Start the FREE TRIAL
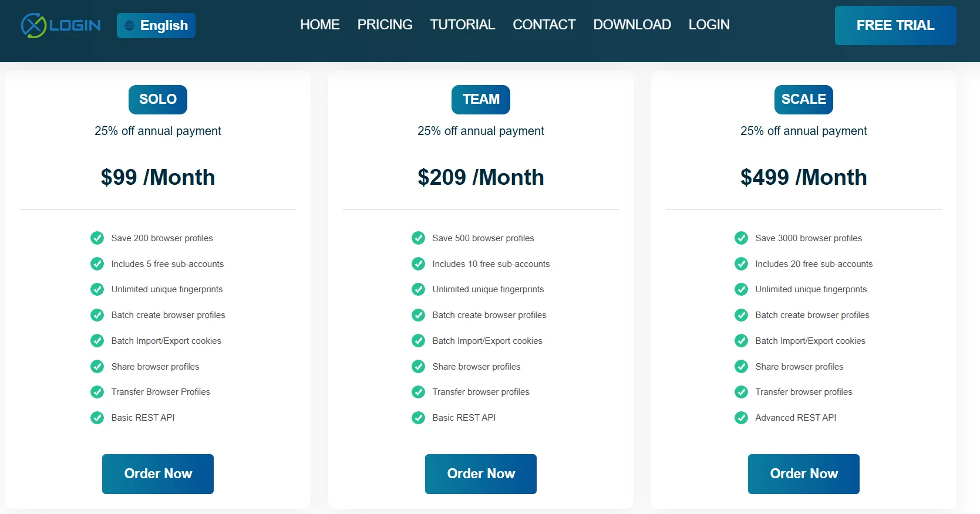This screenshot has width=980, height=514. coord(895,25)
